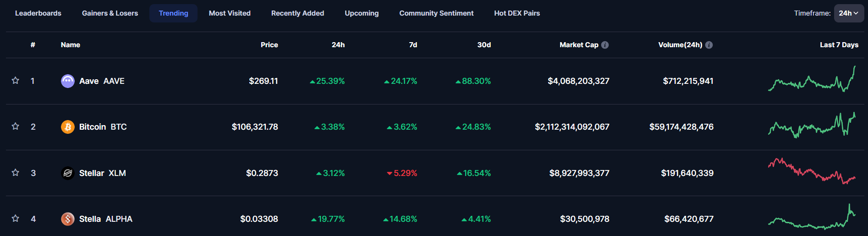Open the Recently Added tab
This screenshot has height=236, width=868.
[x=297, y=13]
